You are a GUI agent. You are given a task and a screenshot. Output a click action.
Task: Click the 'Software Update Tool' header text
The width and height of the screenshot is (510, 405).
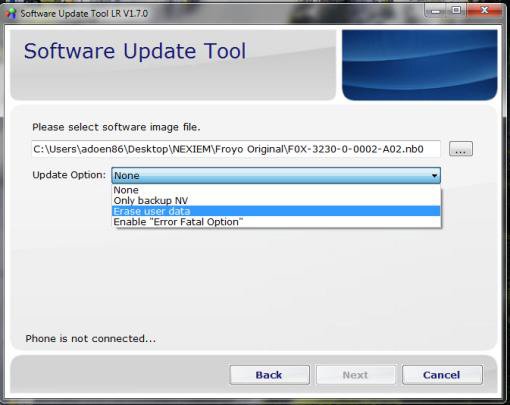tap(135, 52)
